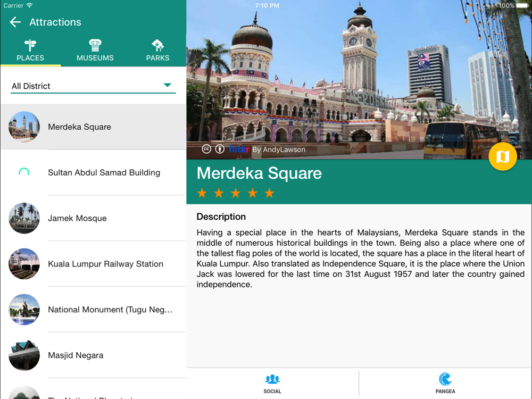
Task: Click the Description heading
Action: [x=221, y=217]
